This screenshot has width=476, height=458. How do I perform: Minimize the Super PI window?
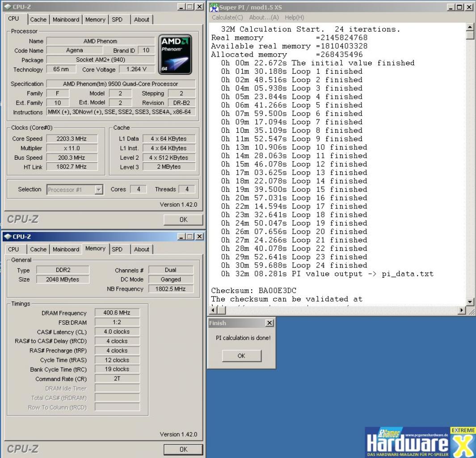451,7
